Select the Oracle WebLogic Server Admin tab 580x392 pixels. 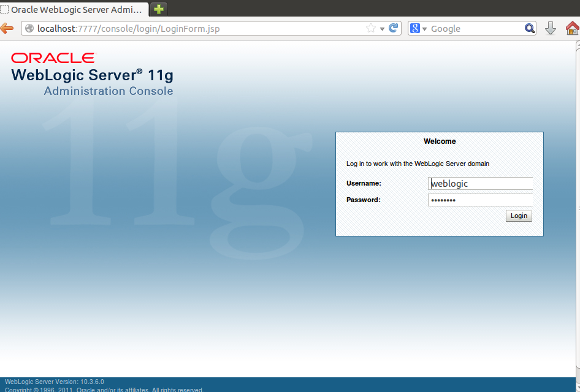tap(74, 9)
